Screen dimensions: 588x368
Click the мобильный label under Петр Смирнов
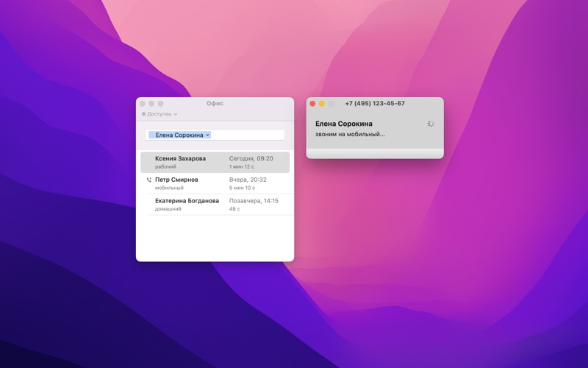click(x=169, y=188)
